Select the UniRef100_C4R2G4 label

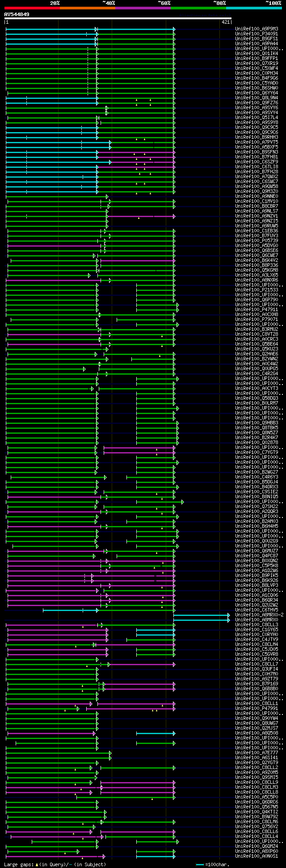click(x=257, y=374)
